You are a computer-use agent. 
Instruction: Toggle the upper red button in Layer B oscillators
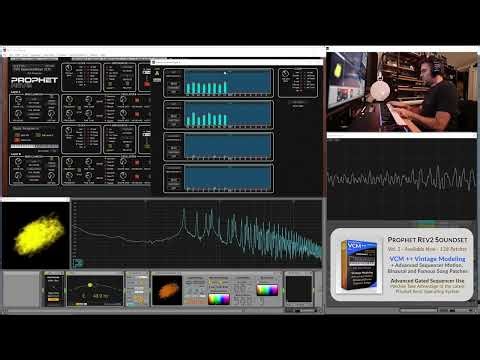coord(136,163)
